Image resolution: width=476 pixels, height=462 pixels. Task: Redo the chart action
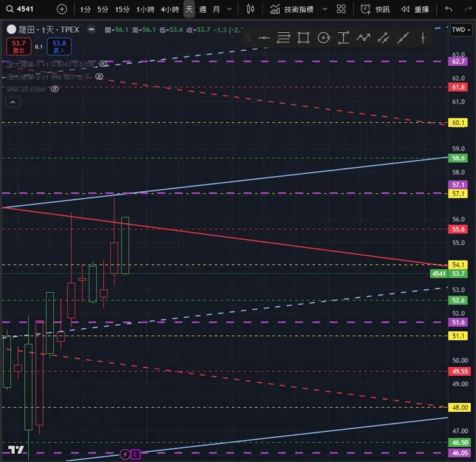pyautogui.click(x=468, y=9)
